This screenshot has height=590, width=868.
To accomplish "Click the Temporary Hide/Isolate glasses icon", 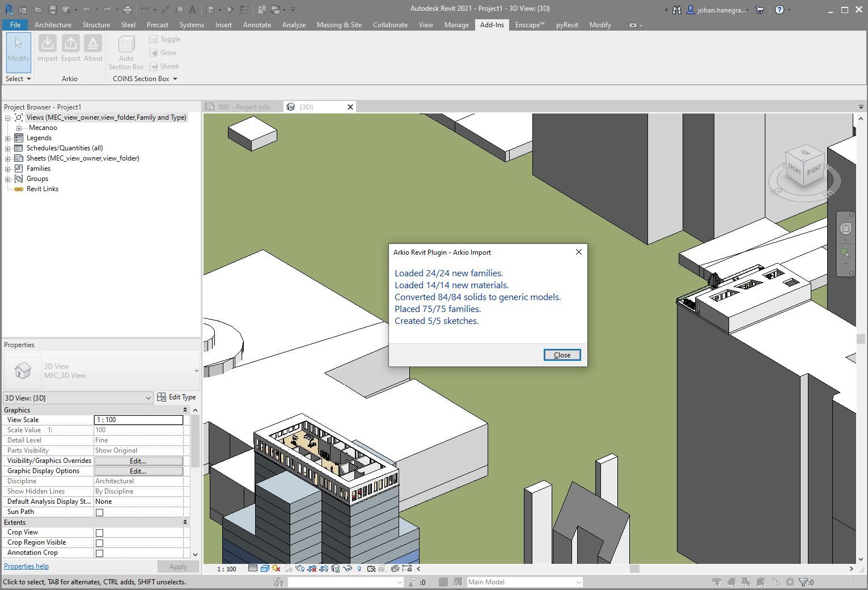I will click(347, 568).
